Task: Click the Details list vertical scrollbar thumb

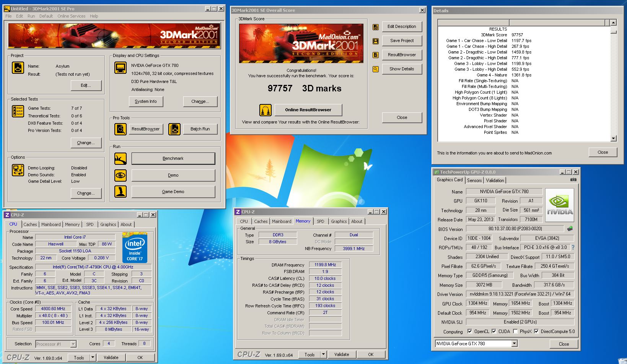Action: click(613, 32)
